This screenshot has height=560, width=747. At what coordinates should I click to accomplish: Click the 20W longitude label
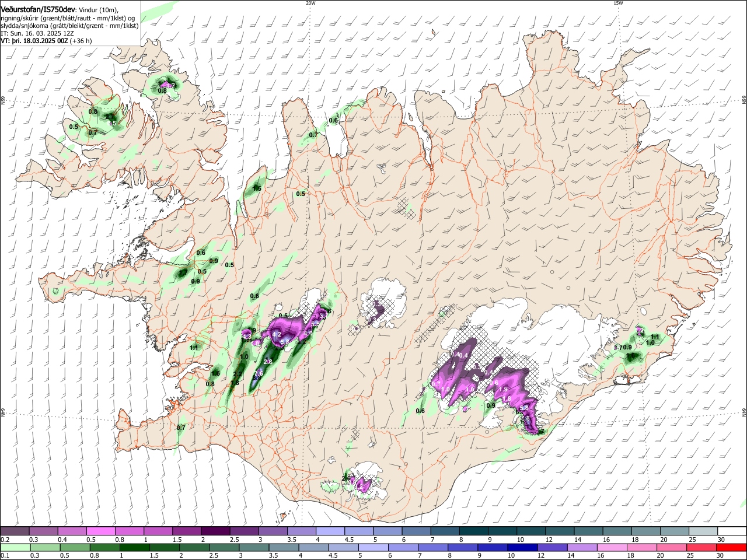(x=310, y=3)
